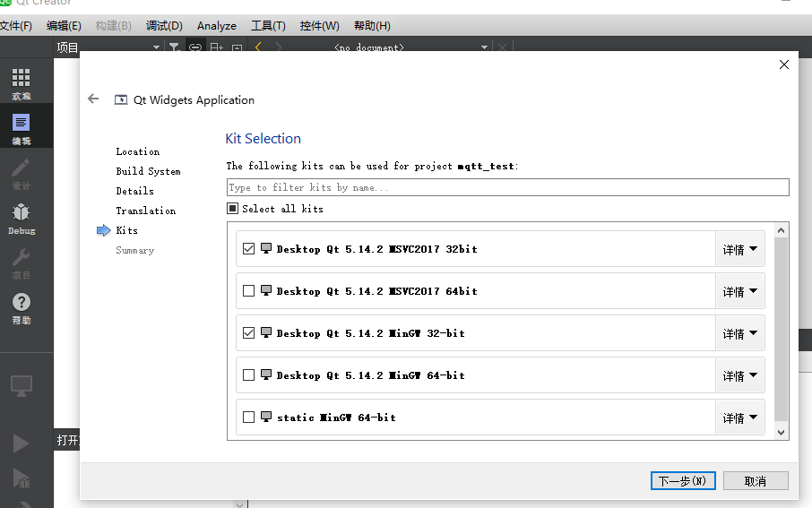Open Projects mode wrench icon
The width and height of the screenshot is (812, 508).
point(22,263)
